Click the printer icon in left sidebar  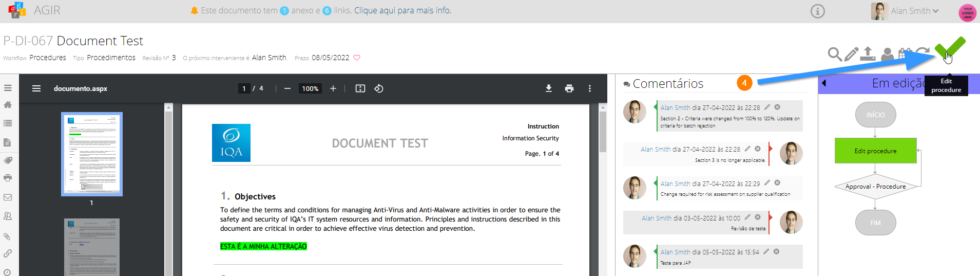coord(8,178)
